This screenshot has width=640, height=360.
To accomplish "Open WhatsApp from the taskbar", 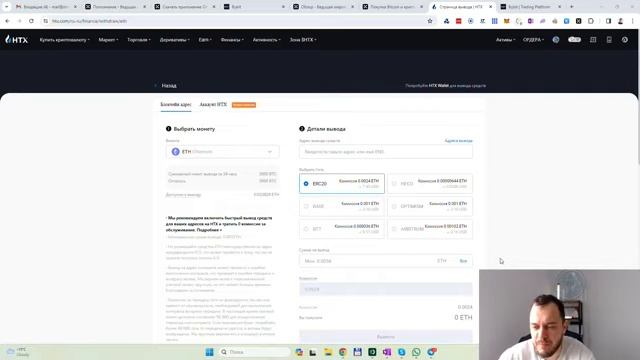I will (416, 352).
